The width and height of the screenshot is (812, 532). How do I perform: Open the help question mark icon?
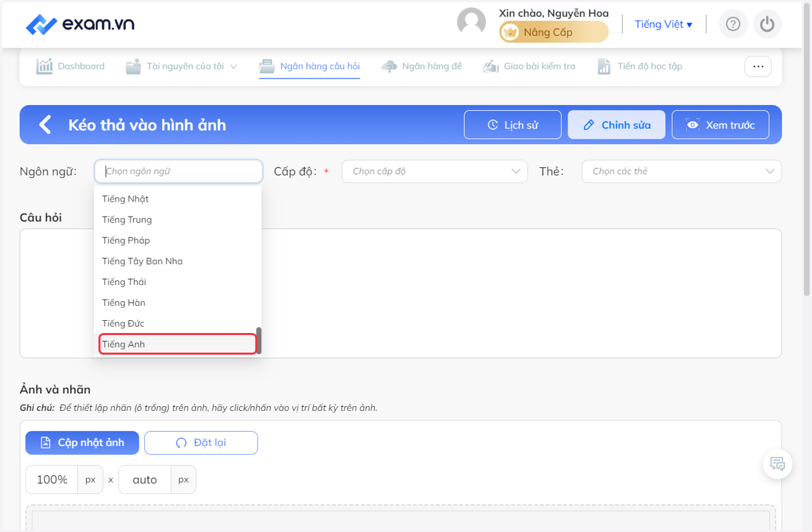(x=733, y=24)
